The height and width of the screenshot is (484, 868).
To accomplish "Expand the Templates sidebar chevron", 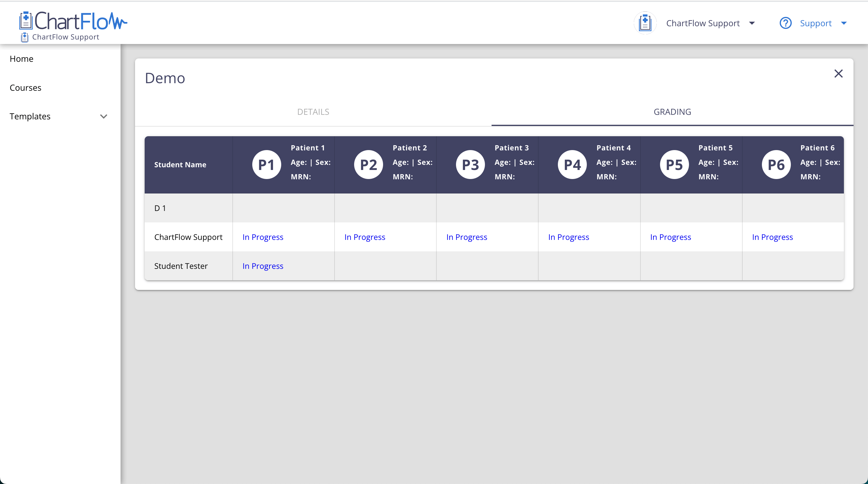I will click(x=103, y=116).
